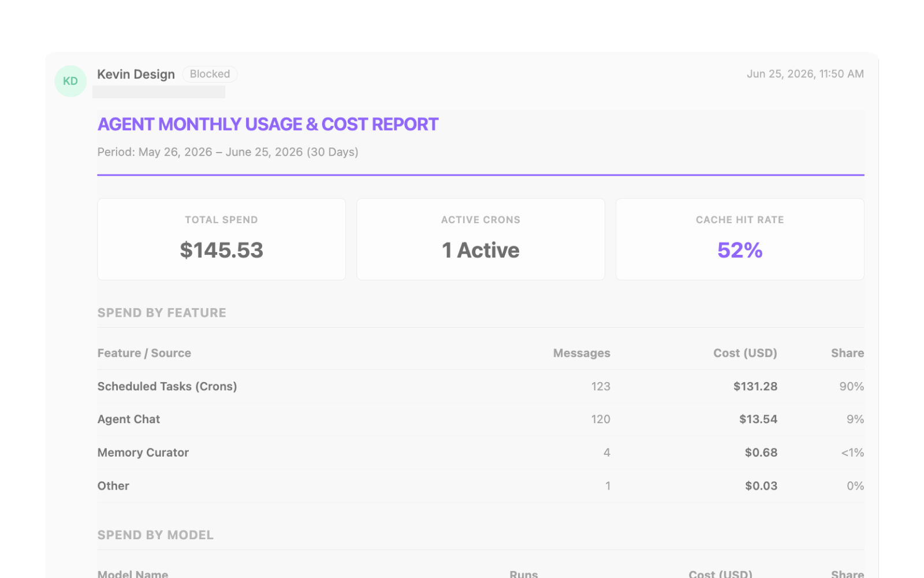Click the $0.03 cost cell

(761, 486)
